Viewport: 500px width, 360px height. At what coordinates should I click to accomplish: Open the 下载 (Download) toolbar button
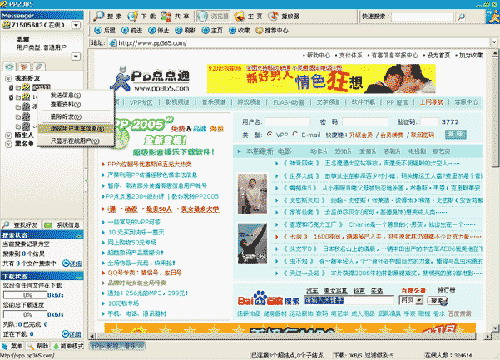(142, 16)
